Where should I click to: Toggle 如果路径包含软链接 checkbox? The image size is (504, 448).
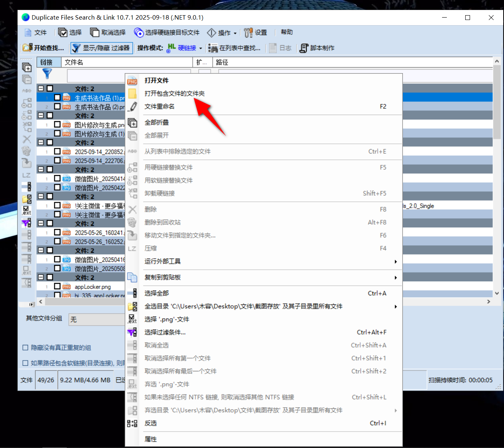pyautogui.click(x=25, y=363)
